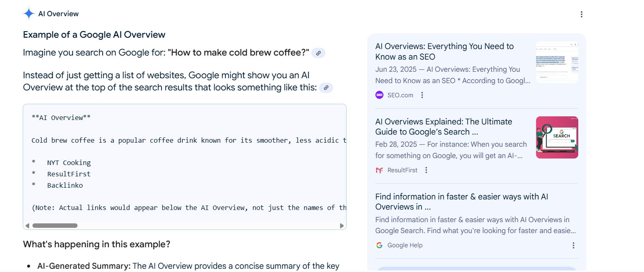Viewport: 644px width, 272px height.
Task: Click the 'Jun 23, 2025' snippet text
Action: (x=452, y=75)
